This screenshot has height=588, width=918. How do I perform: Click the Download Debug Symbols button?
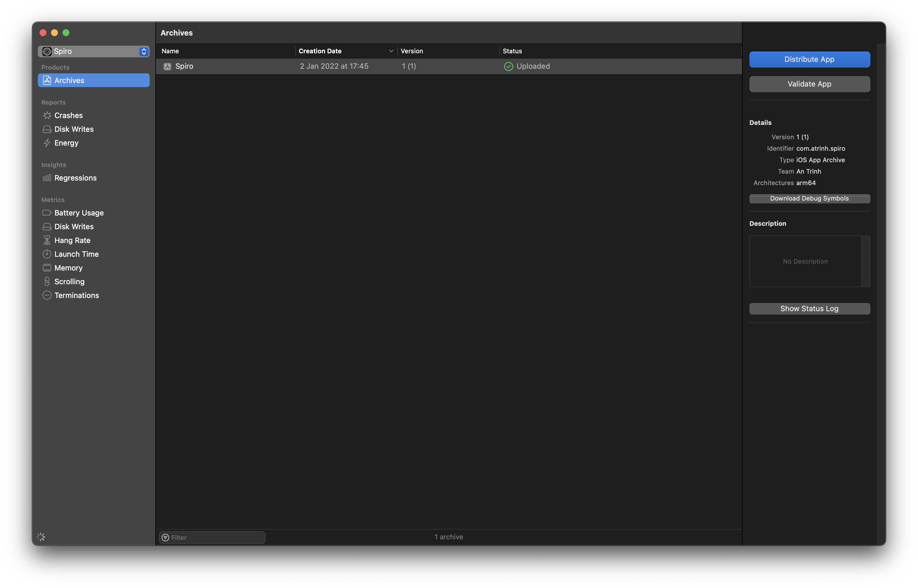click(810, 198)
